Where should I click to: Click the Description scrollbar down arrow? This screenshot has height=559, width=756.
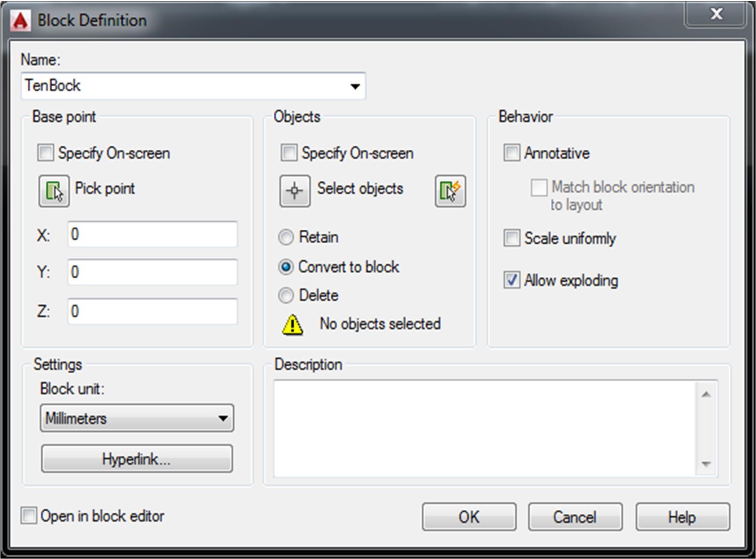706,464
